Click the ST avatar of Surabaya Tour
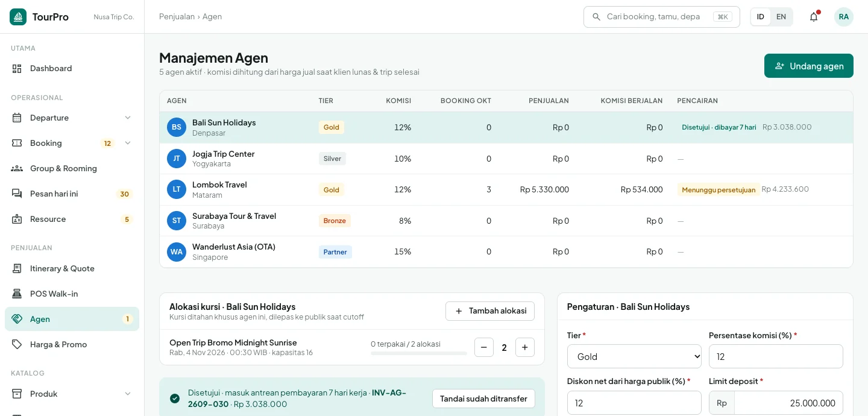 pyautogui.click(x=177, y=221)
